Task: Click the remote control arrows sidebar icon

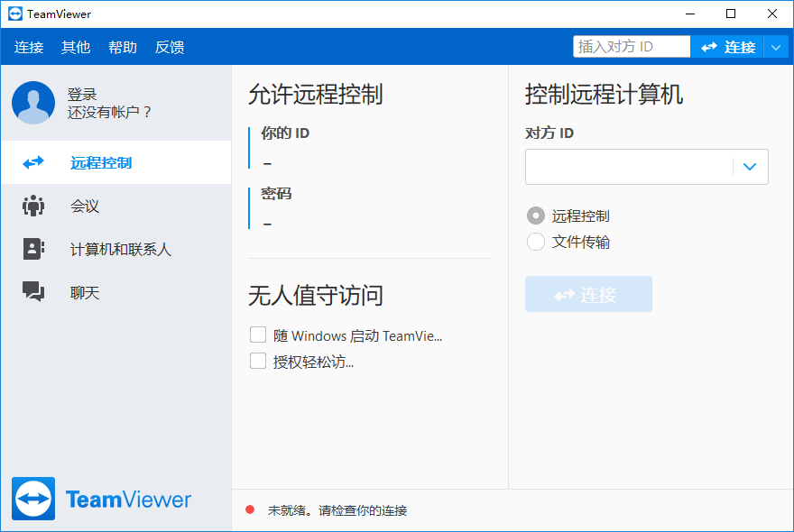Action: 33,162
